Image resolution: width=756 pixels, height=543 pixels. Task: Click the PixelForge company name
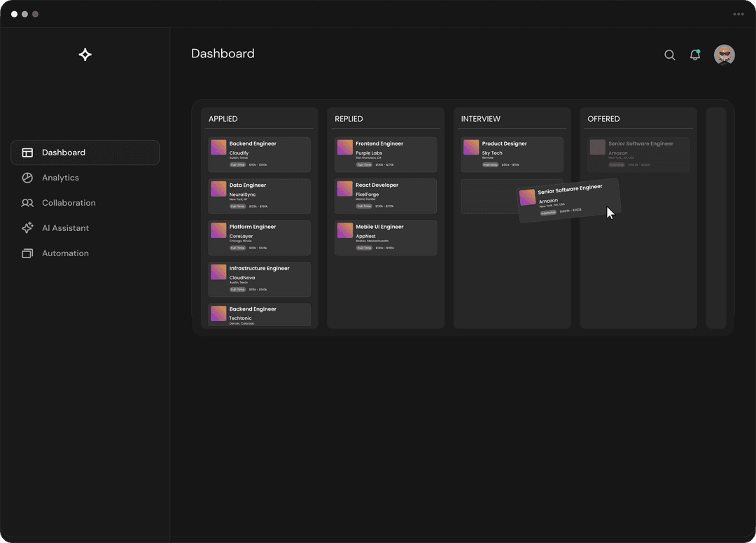[367, 195]
